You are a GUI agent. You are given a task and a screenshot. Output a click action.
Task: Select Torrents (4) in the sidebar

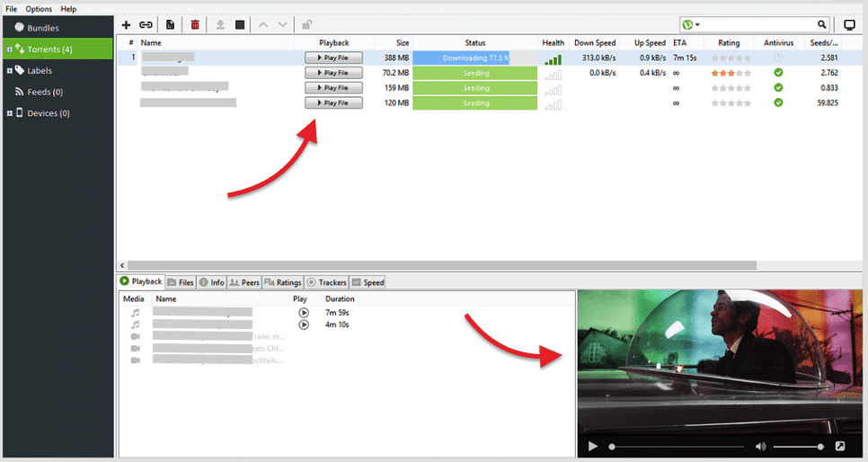58,49
